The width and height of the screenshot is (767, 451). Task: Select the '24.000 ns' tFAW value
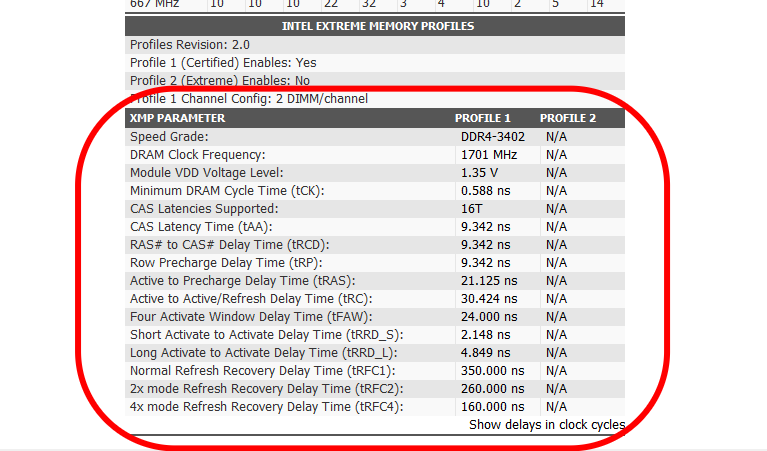click(x=489, y=317)
